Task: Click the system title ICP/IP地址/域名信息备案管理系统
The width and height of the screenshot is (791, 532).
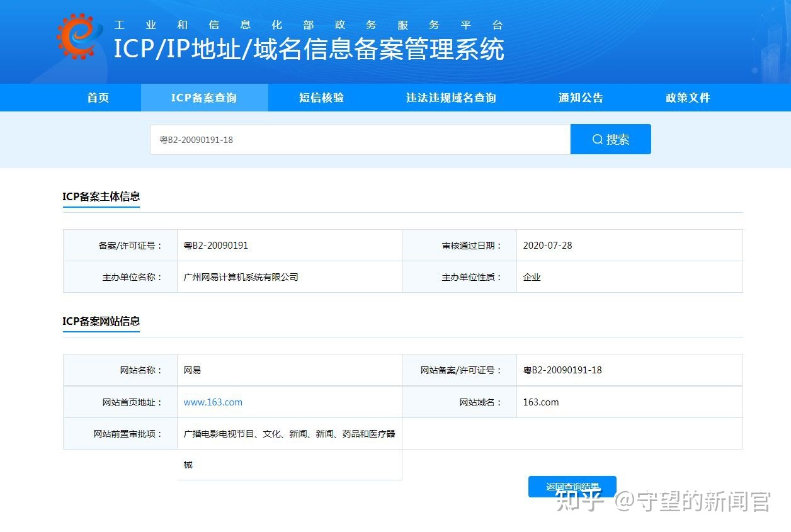Action: pyautogui.click(x=309, y=50)
